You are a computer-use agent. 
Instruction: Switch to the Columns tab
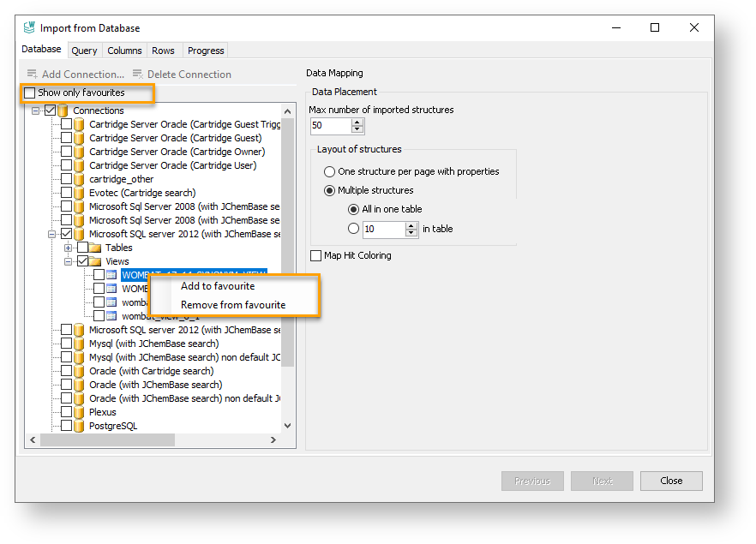[x=124, y=51]
